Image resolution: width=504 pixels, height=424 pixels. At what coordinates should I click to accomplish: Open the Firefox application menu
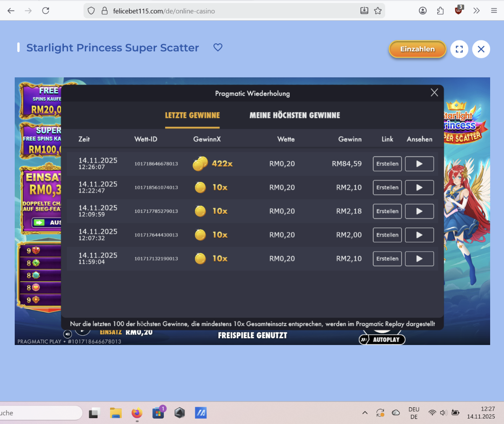494,11
